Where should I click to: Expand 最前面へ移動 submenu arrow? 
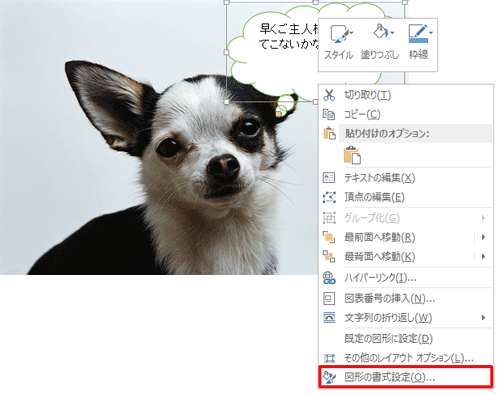(483, 237)
